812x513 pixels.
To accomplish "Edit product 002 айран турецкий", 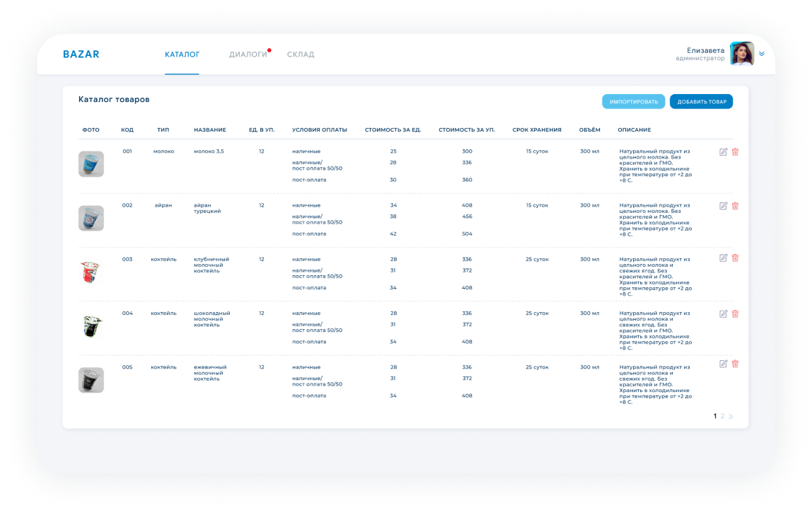I will 723,206.
